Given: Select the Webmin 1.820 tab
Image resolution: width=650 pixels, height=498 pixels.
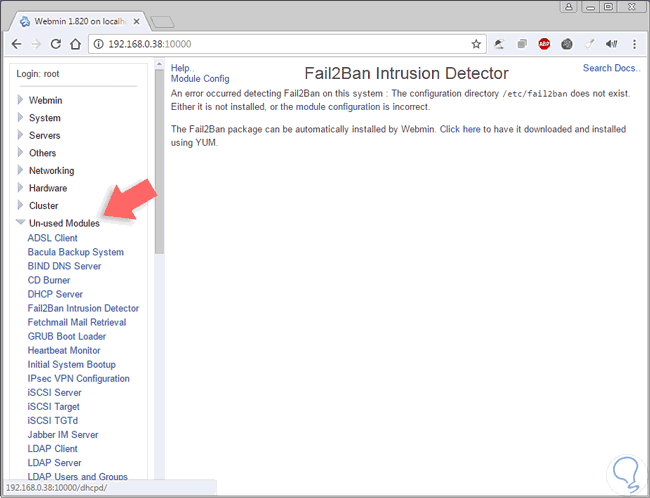Looking at the screenshot, I should tap(80, 22).
